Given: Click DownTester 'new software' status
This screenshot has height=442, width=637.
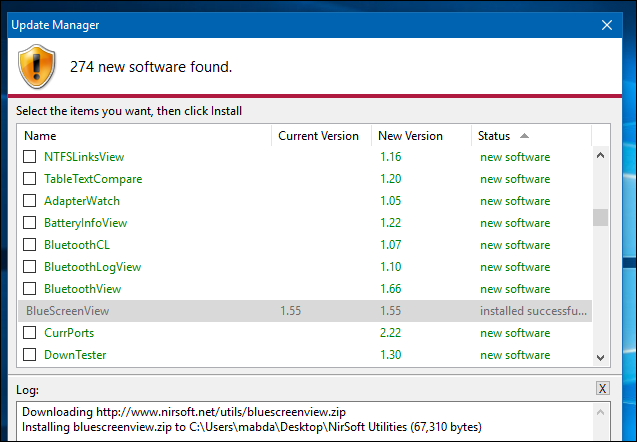Looking at the screenshot, I should click(515, 355).
